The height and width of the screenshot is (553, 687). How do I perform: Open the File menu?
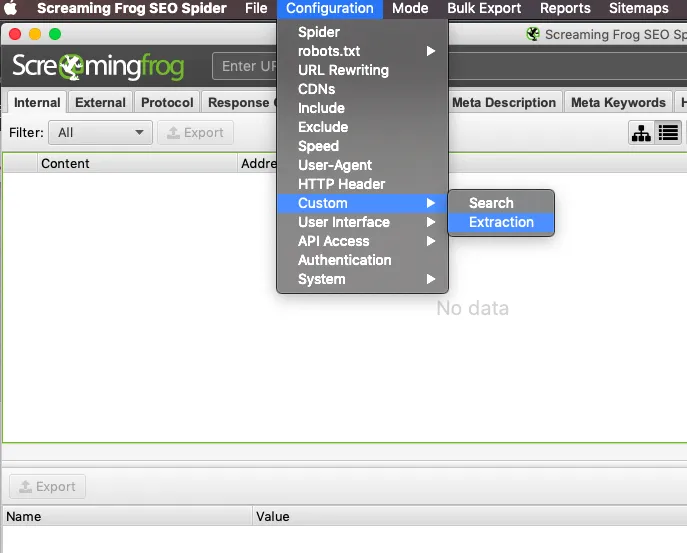[x=256, y=8]
